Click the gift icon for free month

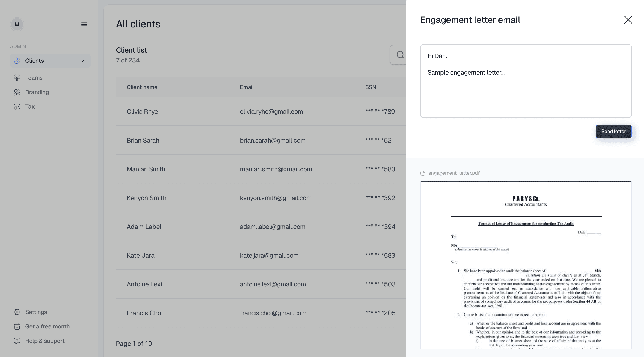pyautogui.click(x=17, y=326)
